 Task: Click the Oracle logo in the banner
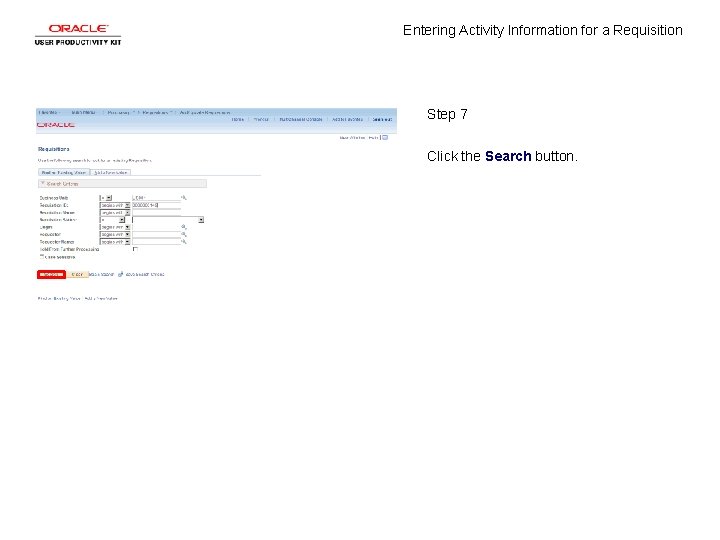(x=56, y=125)
